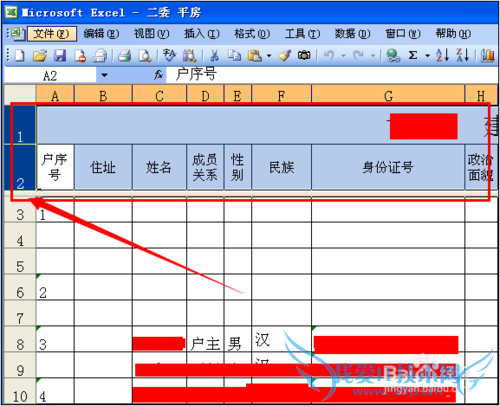This screenshot has width=500, height=406.
Task: Select the 户序号 header cell
Action: pos(55,167)
